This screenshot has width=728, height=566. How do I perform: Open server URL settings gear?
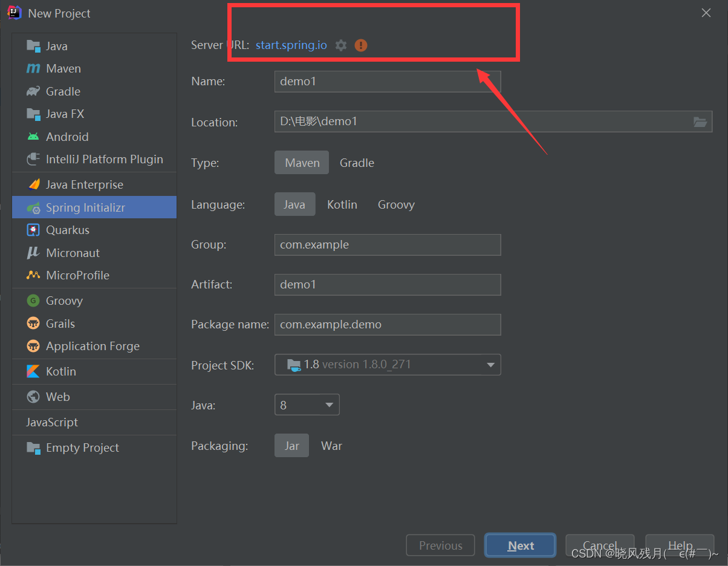pyautogui.click(x=341, y=45)
